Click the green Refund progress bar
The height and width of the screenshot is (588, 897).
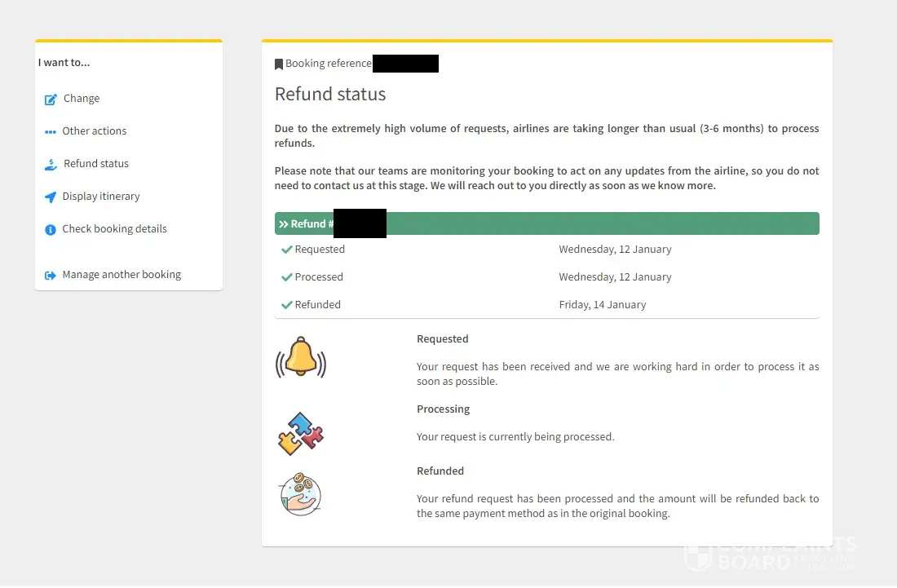[602, 223]
